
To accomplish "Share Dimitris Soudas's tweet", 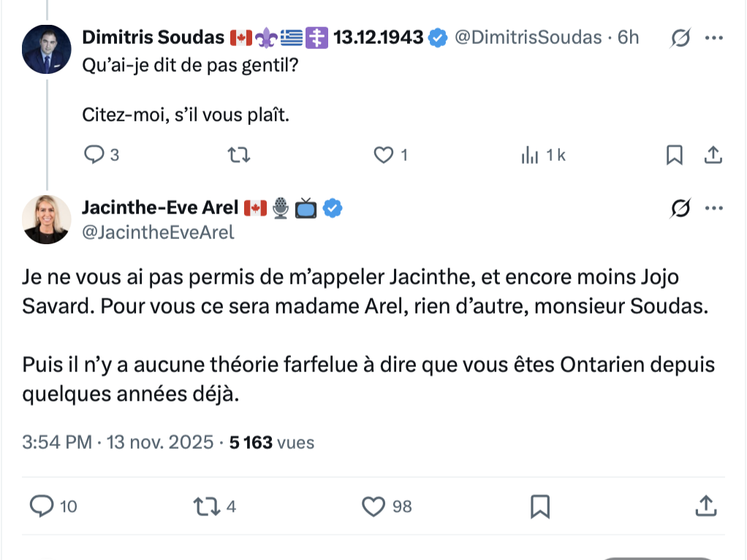I will pyautogui.click(x=713, y=154).
